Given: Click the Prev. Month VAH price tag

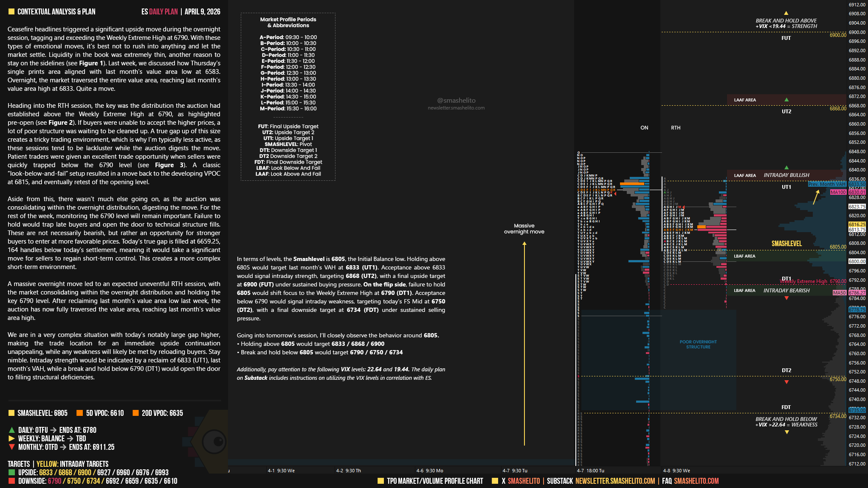Looking at the screenshot, I should pos(826,184).
